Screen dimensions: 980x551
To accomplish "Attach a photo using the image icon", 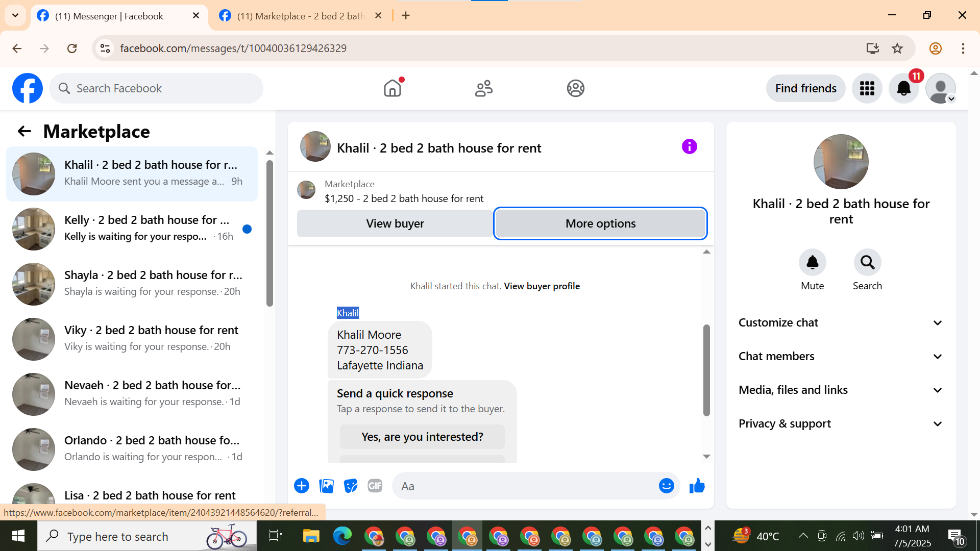I will coord(326,486).
